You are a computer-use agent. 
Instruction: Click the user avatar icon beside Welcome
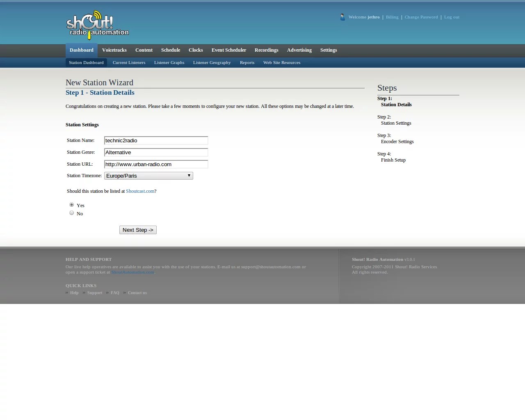coord(342,17)
